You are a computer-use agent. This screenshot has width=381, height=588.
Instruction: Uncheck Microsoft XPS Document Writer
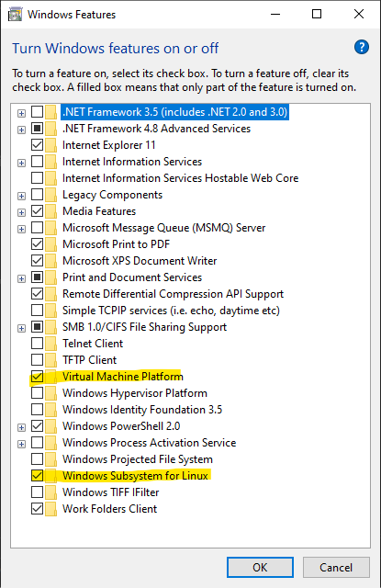click(x=37, y=261)
